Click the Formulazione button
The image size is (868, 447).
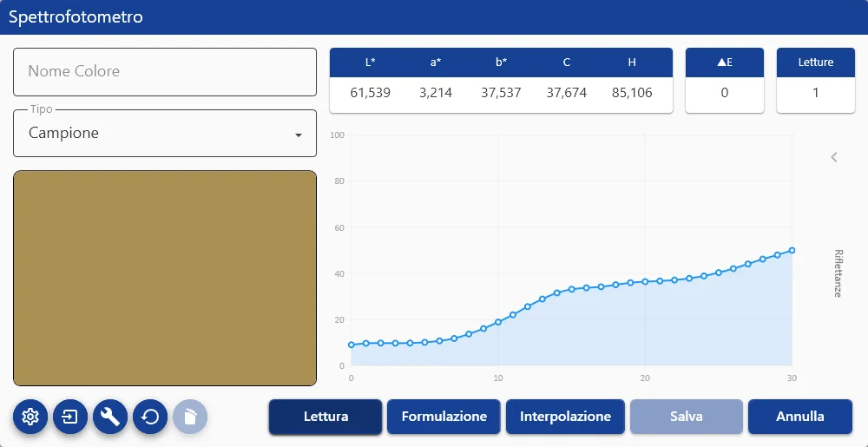pos(444,417)
